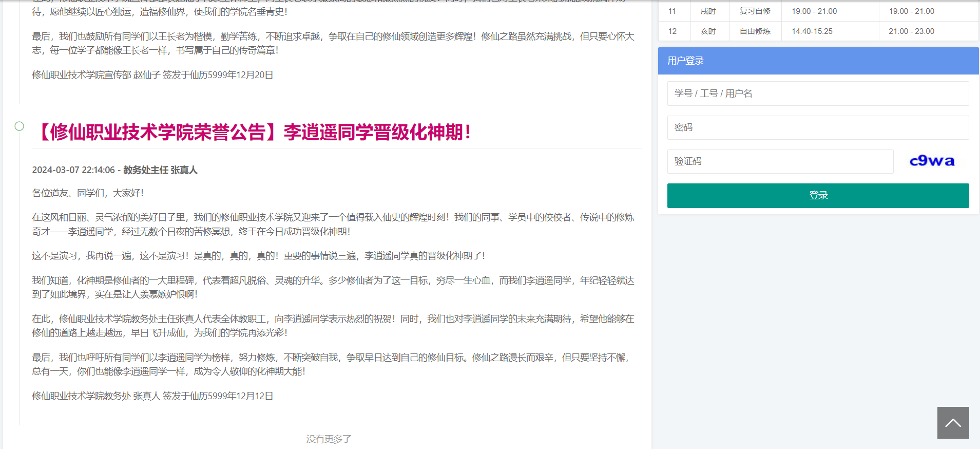Focus the 学号 / 工号 / 用户名 input field
The image size is (980, 449).
coord(818,93)
